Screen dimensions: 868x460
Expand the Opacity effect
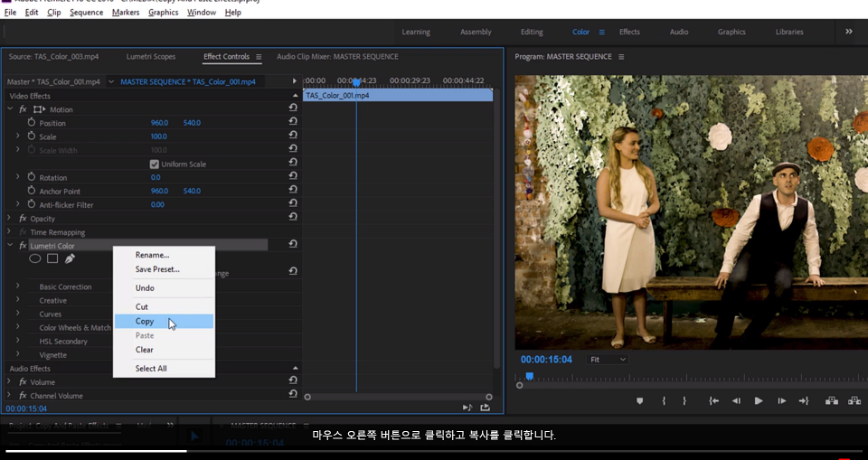tap(9, 218)
